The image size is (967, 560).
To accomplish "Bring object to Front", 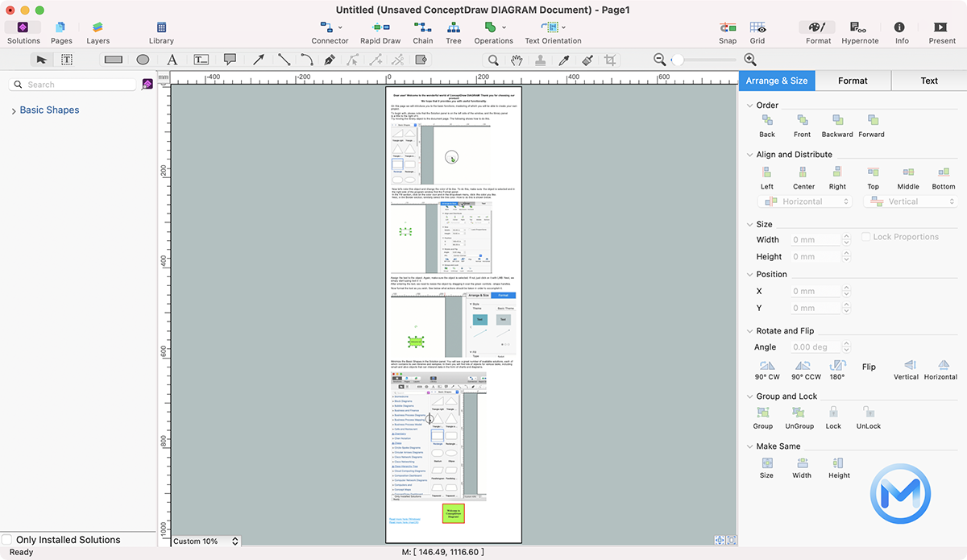I will [803, 126].
